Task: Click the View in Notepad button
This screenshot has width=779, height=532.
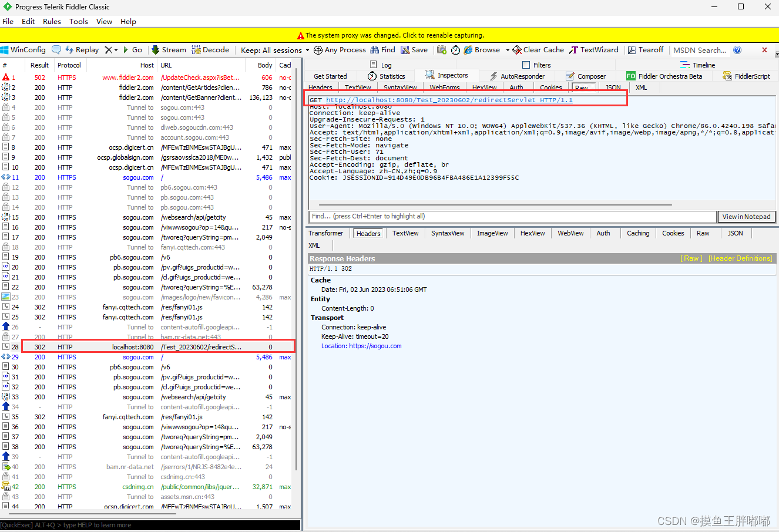Action: click(x=747, y=217)
